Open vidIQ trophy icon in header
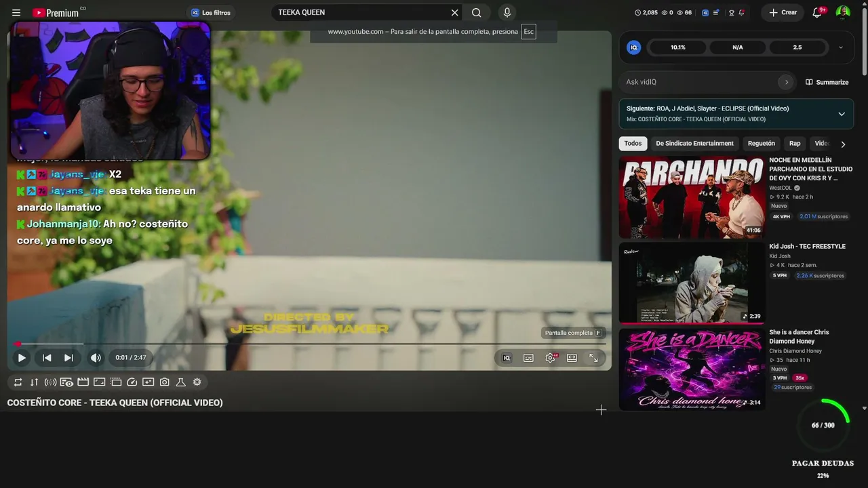 731,12
